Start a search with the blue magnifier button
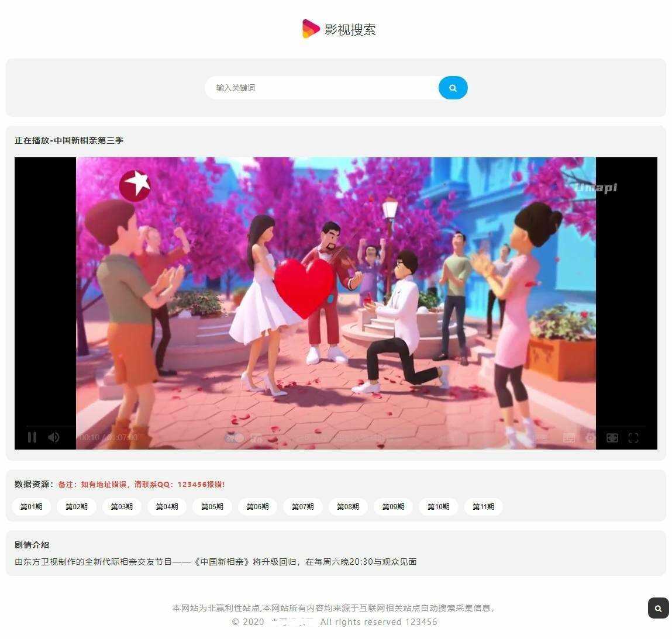Image resolution: width=672 pixels, height=639 pixels. pos(453,87)
